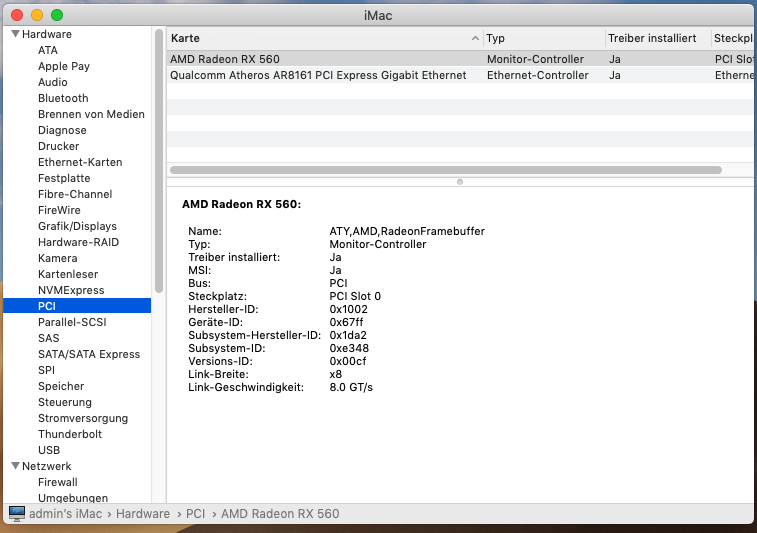Image resolution: width=757 pixels, height=533 pixels.
Task: Collapse the Hardware section triangle
Action: 15,34
